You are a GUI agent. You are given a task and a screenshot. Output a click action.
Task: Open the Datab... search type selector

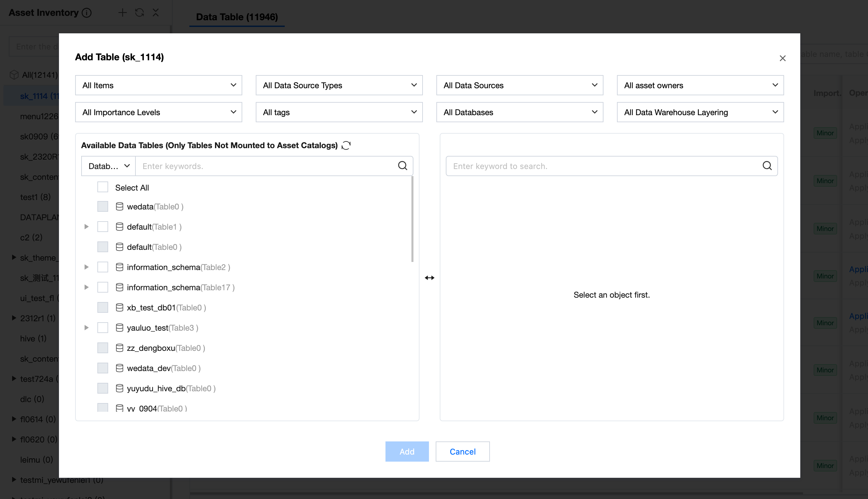[108, 166]
